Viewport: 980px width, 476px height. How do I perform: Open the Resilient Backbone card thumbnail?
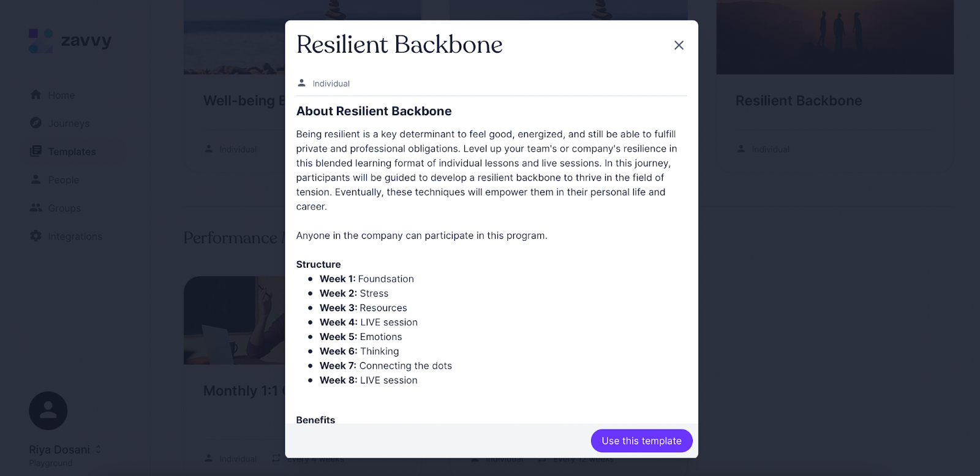point(835,37)
